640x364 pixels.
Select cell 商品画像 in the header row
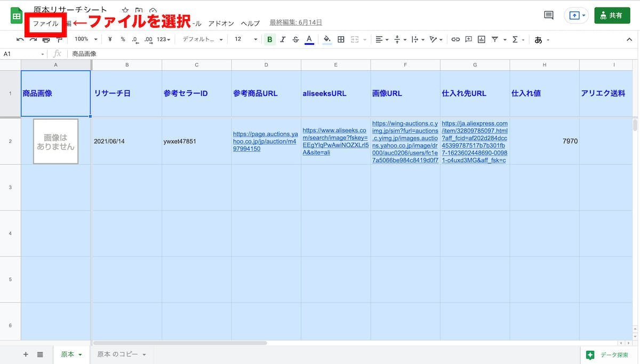point(55,93)
